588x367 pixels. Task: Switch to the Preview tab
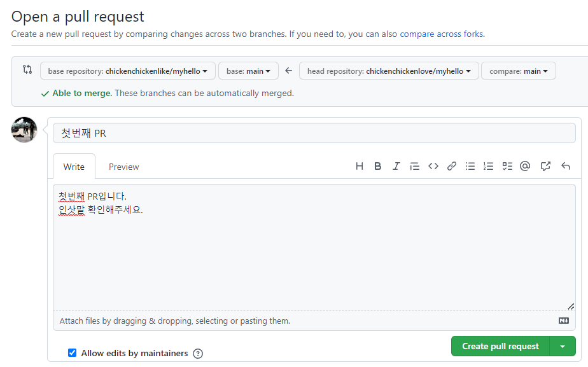(x=123, y=167)
